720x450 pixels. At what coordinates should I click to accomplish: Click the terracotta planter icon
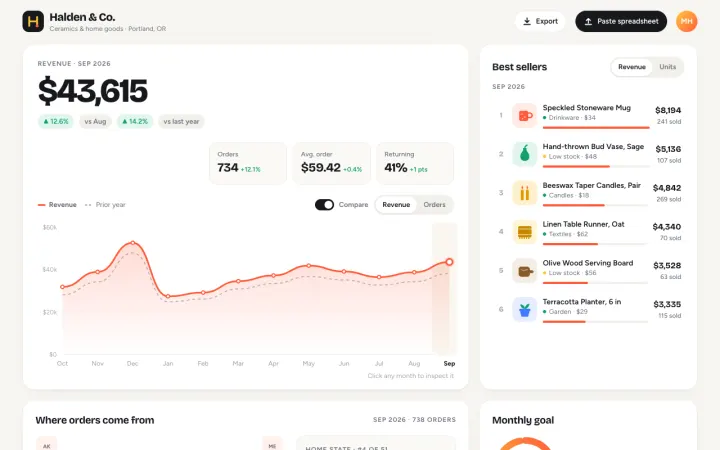[524, 309]
